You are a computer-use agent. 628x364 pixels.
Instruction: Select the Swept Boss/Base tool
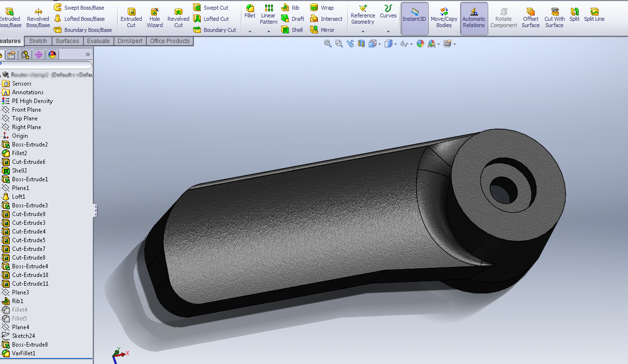[79, 8]
